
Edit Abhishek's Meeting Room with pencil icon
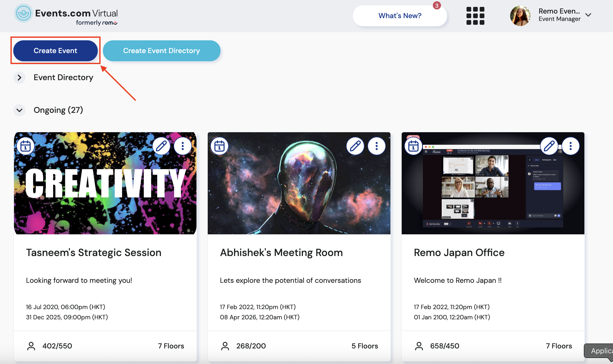pyautogui.click(x=355, y=146)
